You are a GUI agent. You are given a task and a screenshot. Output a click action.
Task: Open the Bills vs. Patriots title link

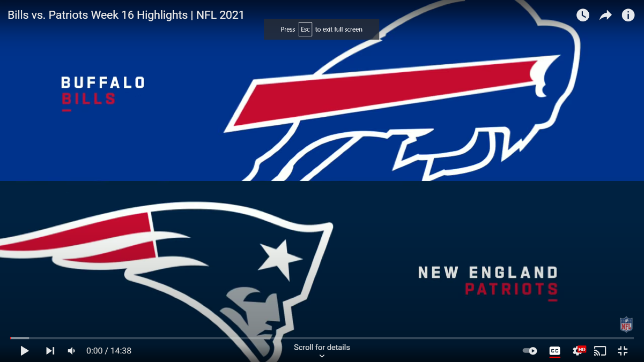point(126,15)
